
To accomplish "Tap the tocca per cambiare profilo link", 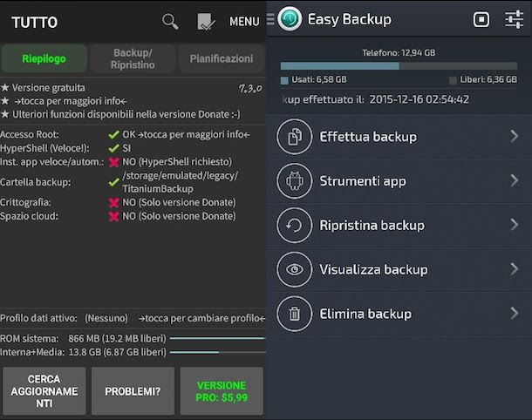I will (201, 318).
